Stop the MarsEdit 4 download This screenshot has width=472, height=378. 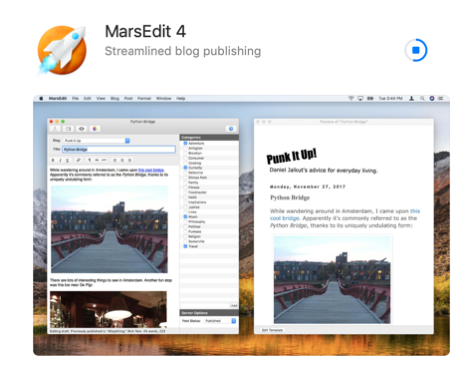click(x=416, y=50)
